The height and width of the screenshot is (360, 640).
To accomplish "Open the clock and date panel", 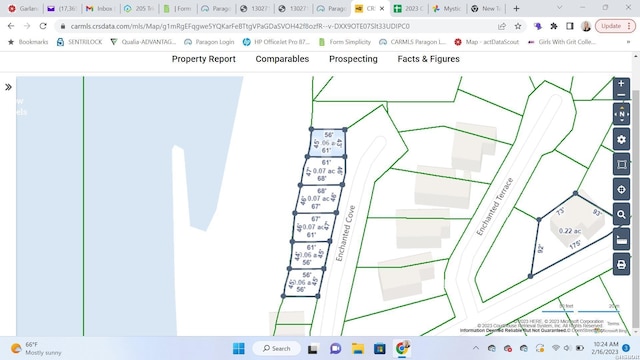I will pos(606,348).
